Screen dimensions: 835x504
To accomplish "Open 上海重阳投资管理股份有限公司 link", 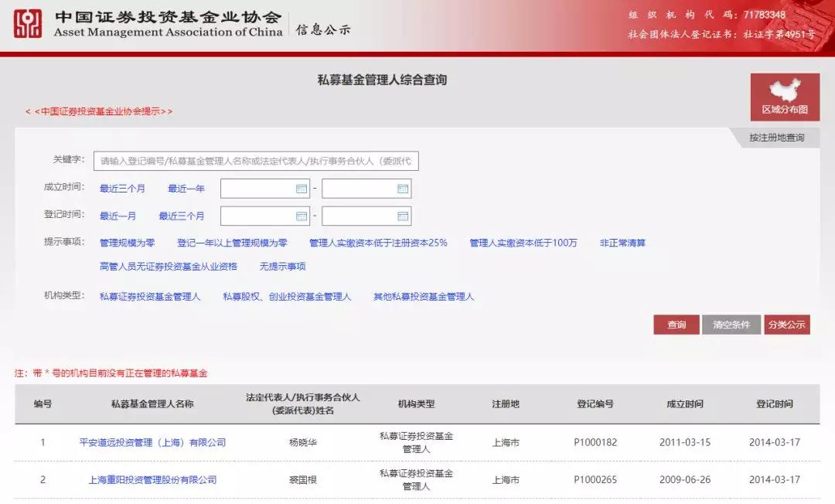I will 152,479.
